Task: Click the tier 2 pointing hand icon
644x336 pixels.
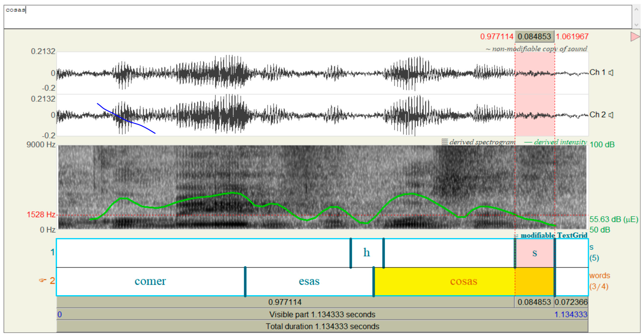Action: (42, 280)
